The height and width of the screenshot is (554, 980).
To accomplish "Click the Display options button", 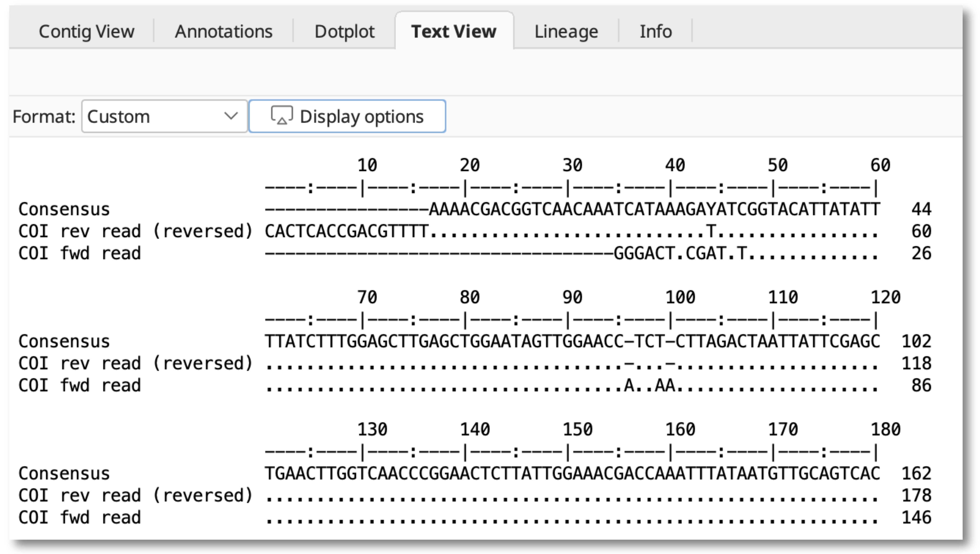I will [x=347, y=116].
